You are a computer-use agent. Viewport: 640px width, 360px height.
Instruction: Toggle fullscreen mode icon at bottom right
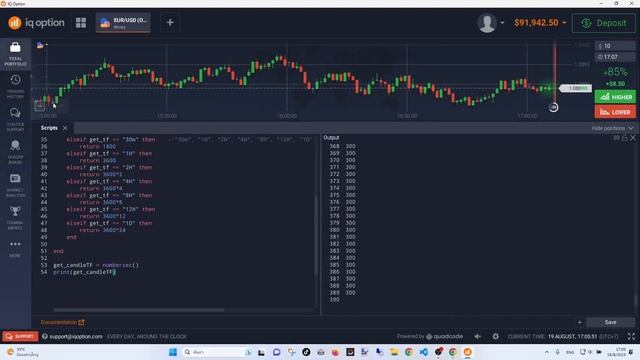click(631, 336)
